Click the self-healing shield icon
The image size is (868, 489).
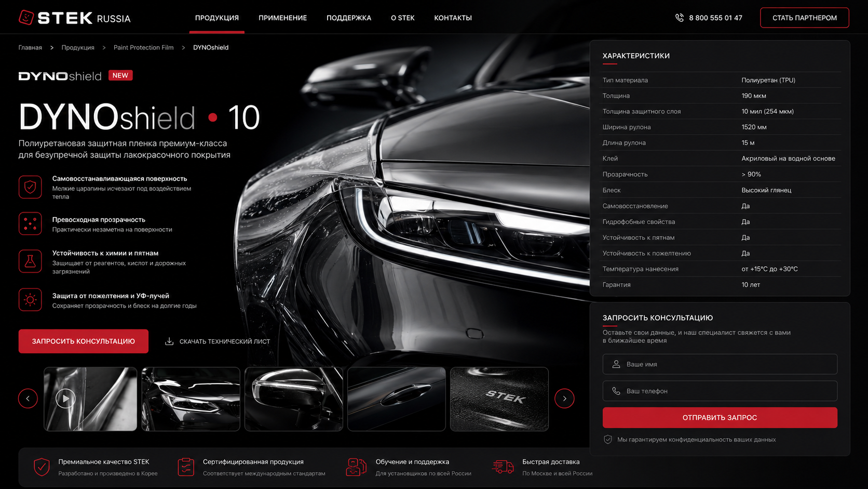30,187
